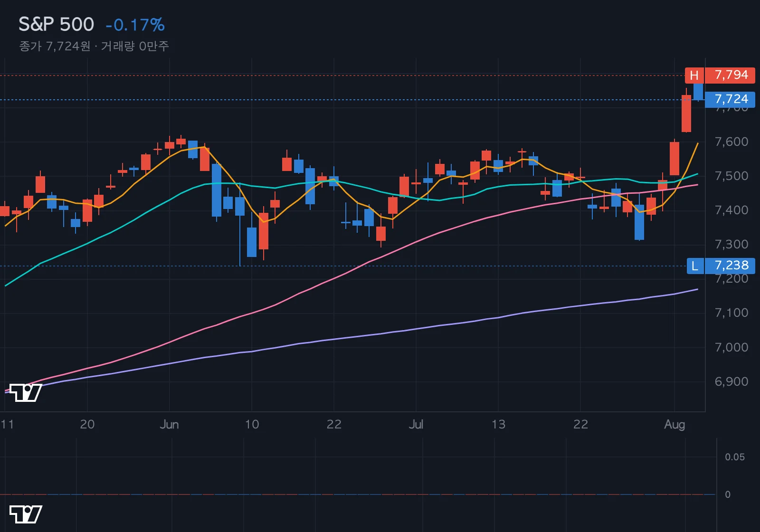Select the 7,100 price axis label
This screenshot has width=760, height=532.
click(731, 313)
